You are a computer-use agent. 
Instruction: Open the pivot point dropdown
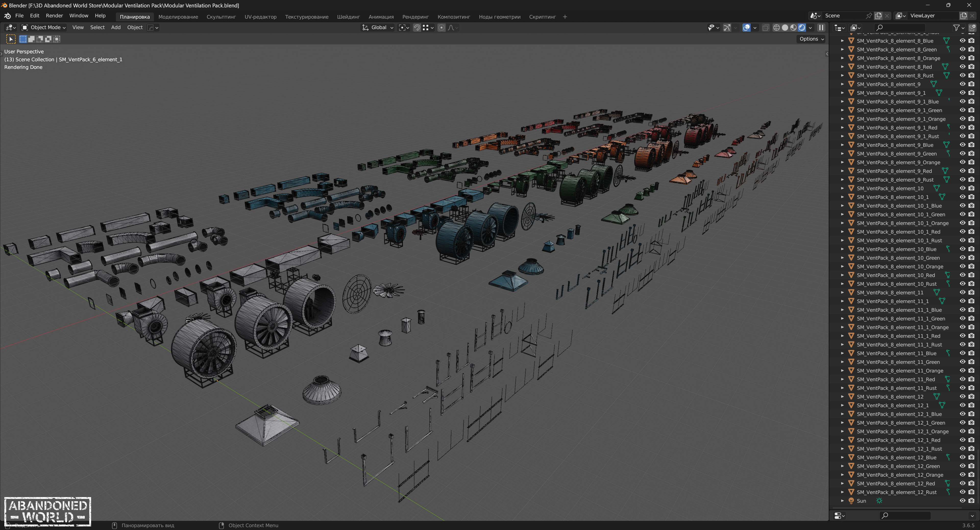[x=404, y=27]
